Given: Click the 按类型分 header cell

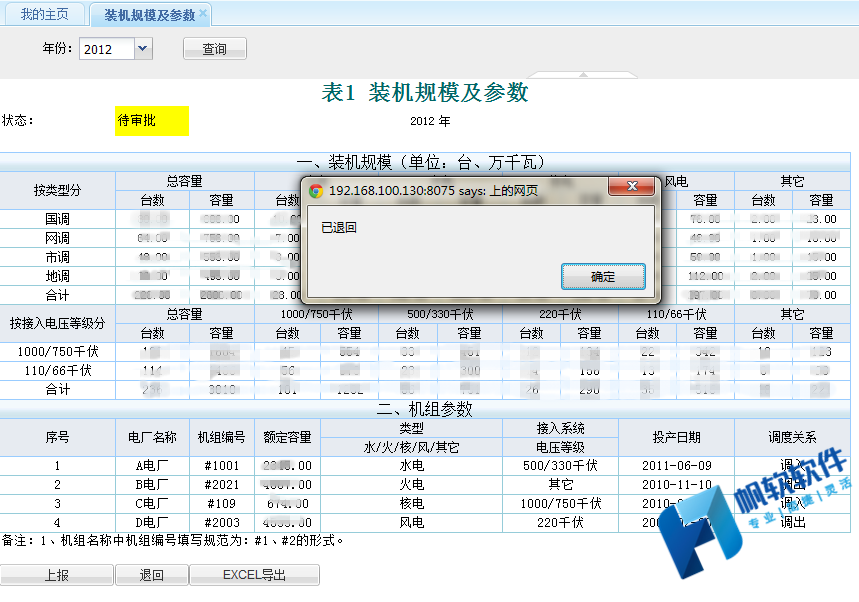Looking at the screenshot, I should 58,190.
